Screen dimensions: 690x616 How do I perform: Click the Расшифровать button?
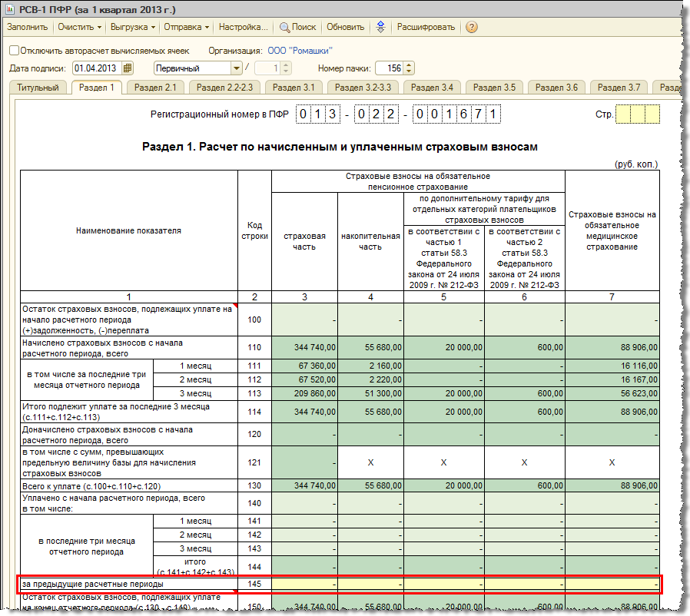pos(426,27)
